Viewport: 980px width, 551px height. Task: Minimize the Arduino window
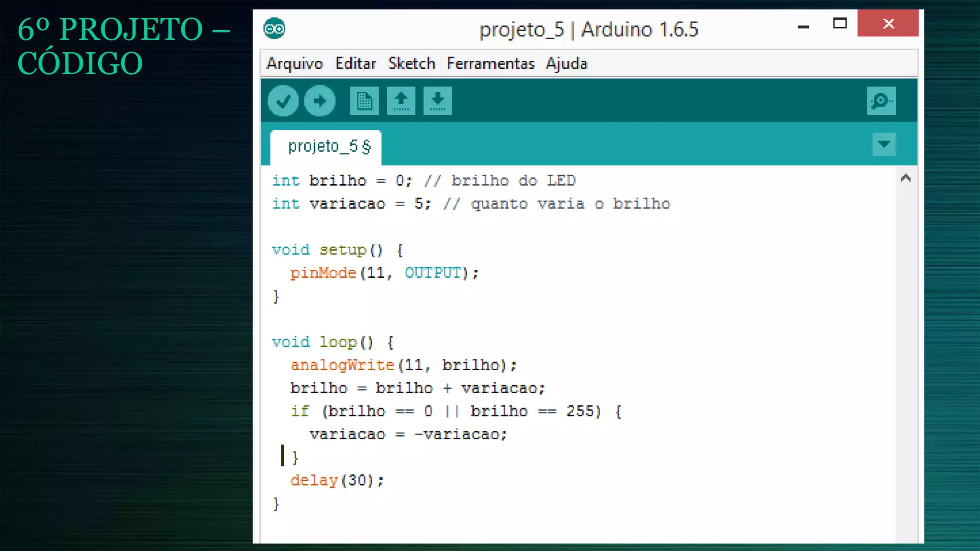(803, 26)
